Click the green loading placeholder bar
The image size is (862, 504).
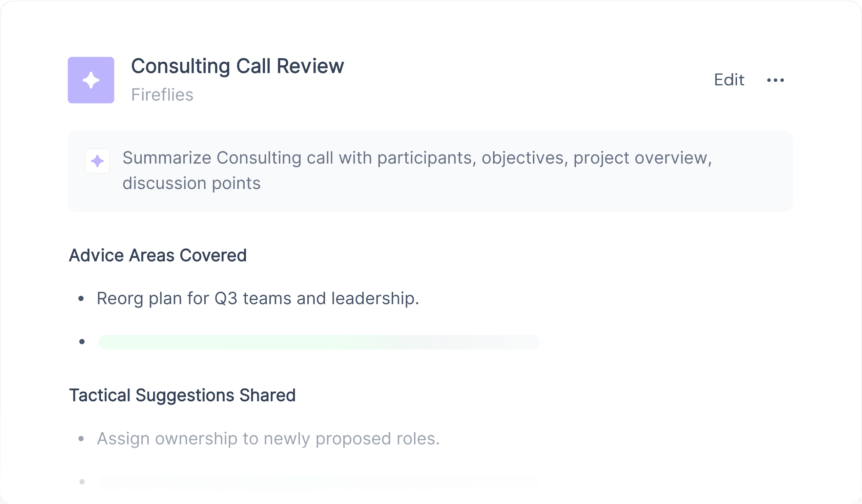coord(319,342)
